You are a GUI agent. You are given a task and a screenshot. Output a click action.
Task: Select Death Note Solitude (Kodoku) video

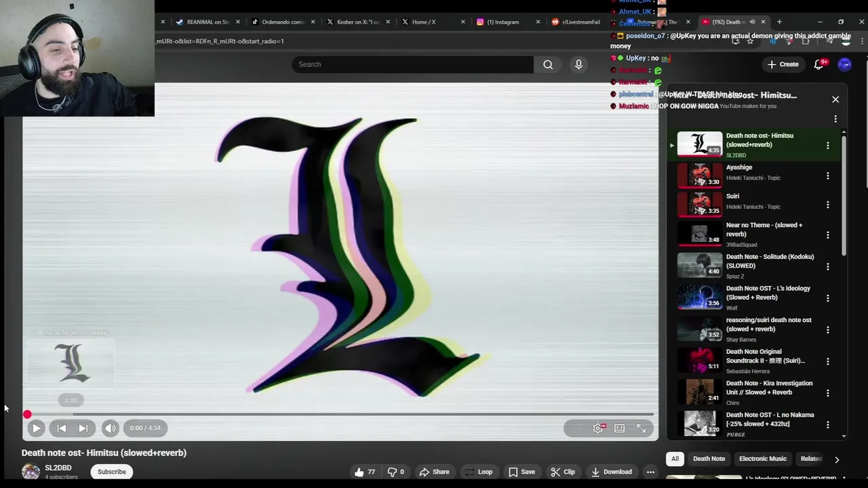(x=754, y=266)
